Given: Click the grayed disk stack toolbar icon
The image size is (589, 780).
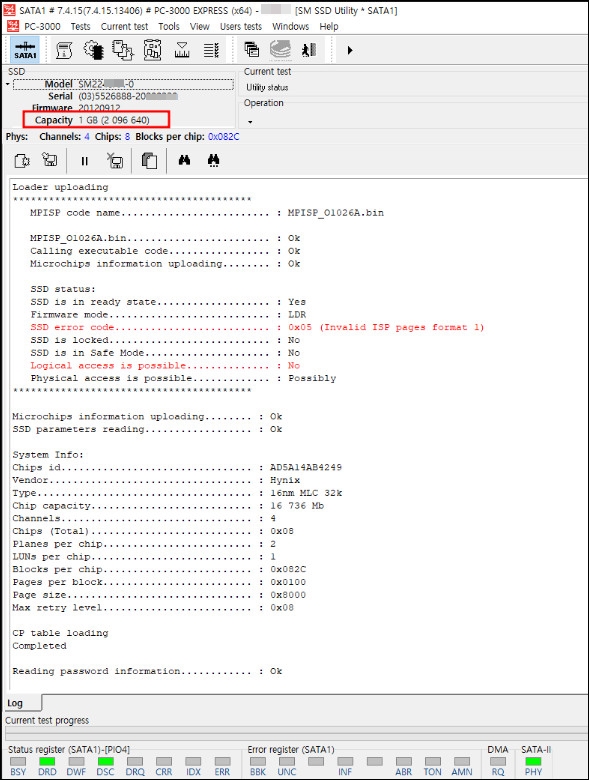Looking at the screenshot, I should [281, 50].
